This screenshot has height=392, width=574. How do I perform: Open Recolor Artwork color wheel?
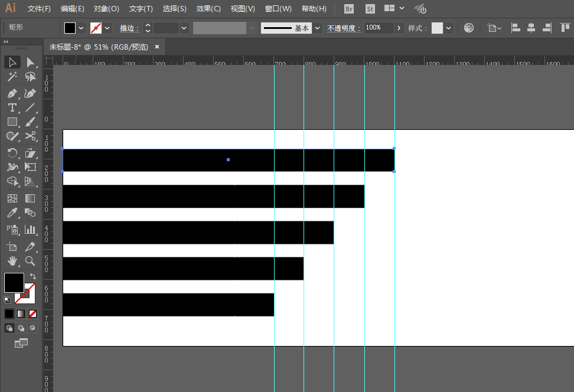coord(468,28)
